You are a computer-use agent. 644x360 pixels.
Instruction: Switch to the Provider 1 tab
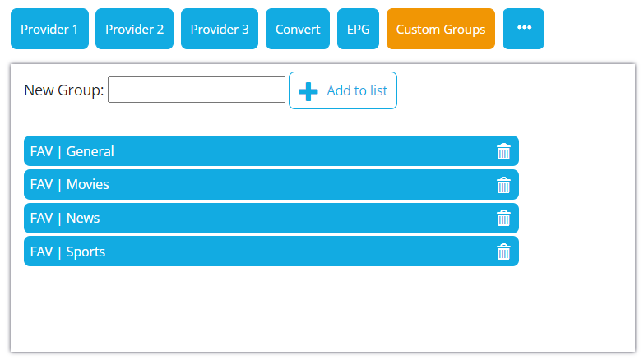click(49, 29)
